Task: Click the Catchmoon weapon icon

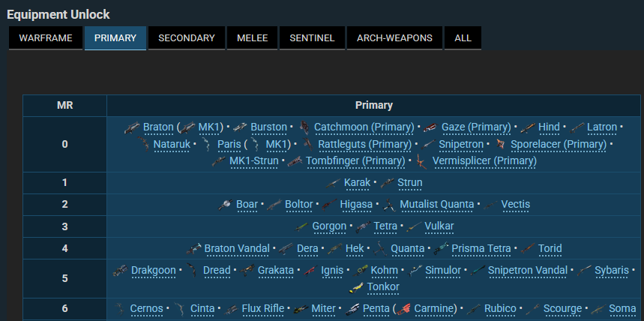Action: pos(304,127)
